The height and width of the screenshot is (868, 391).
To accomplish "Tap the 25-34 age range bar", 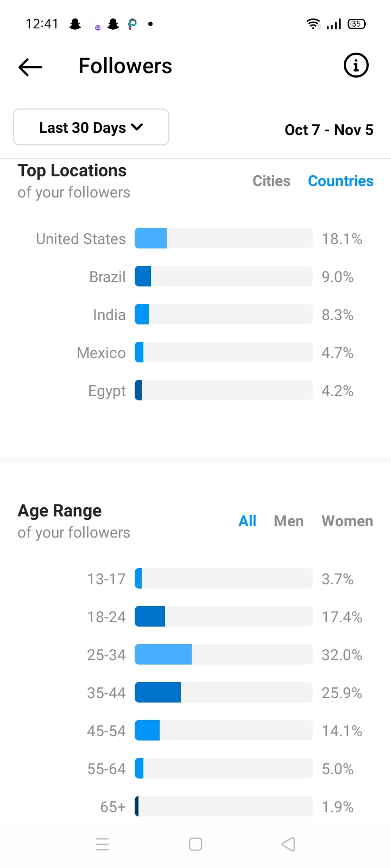I will point(224,654).
